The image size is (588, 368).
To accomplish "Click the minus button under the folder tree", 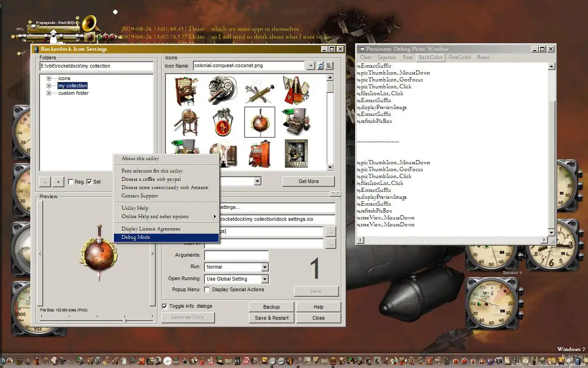I will 45,182.
